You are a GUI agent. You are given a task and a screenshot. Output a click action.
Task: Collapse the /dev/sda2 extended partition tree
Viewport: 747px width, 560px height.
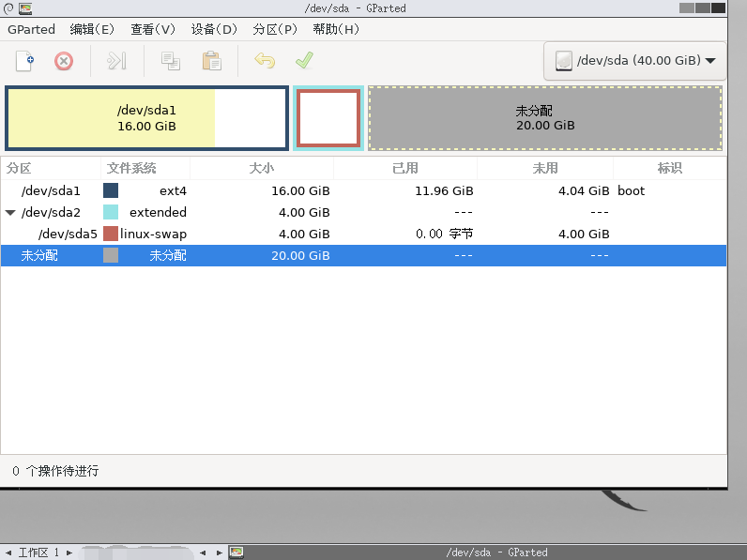tap(10, 213)
